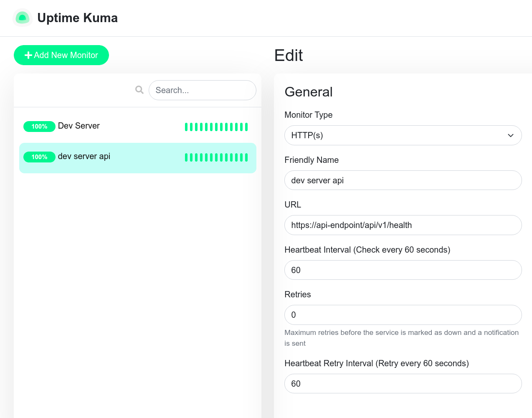The width and height of the screenshot is (532, 418).
Task: Click the dev server api heartbeat bar
Action: [216, 157]
